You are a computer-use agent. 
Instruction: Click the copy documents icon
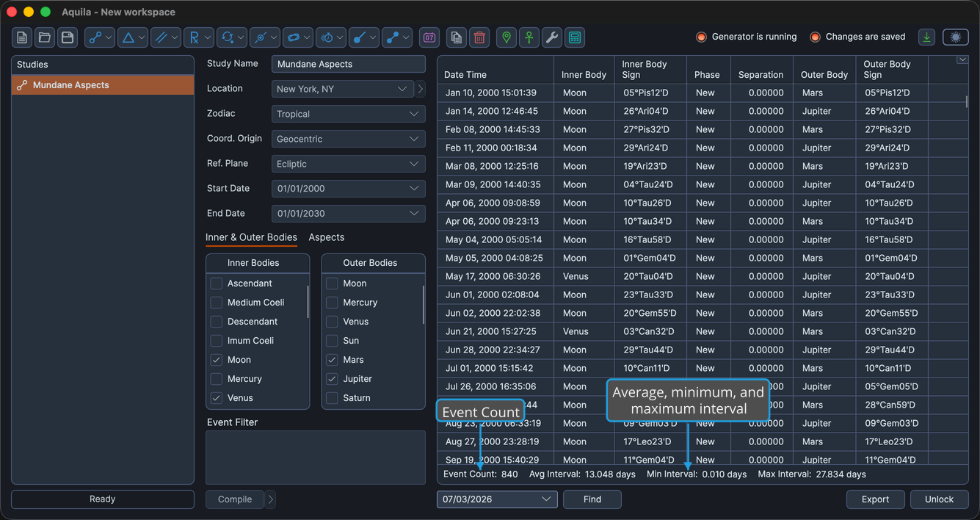tap(457, 37)
